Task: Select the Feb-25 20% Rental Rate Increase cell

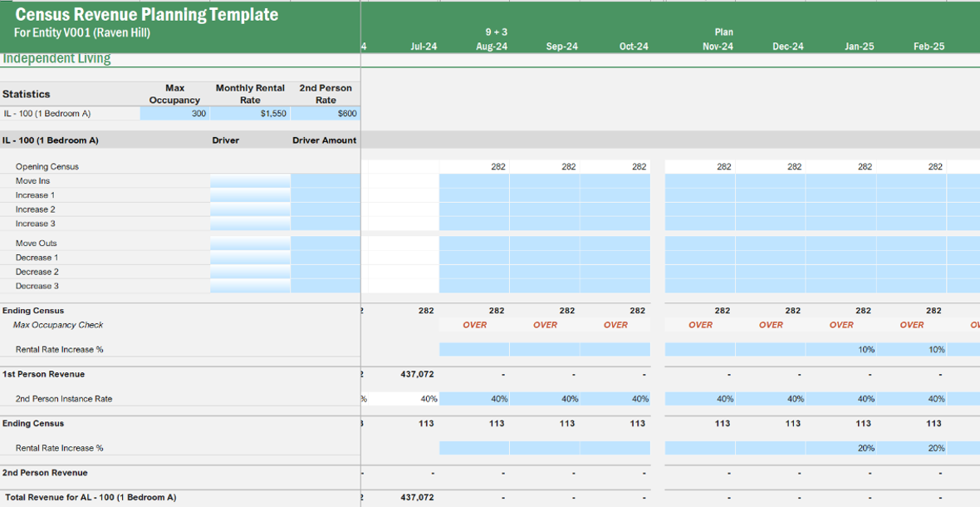Action: coord(911,448)
